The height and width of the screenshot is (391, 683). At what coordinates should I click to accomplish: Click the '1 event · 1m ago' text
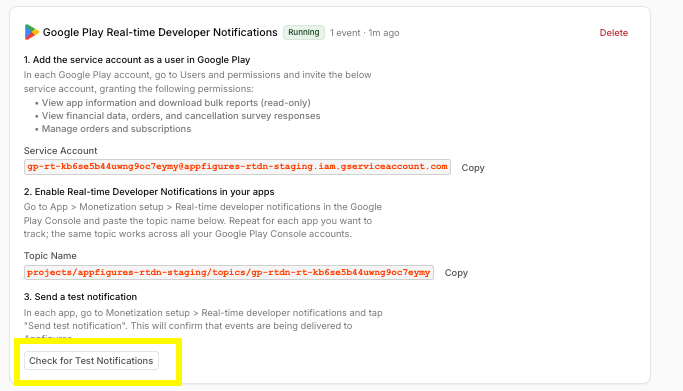pos(364,33)
